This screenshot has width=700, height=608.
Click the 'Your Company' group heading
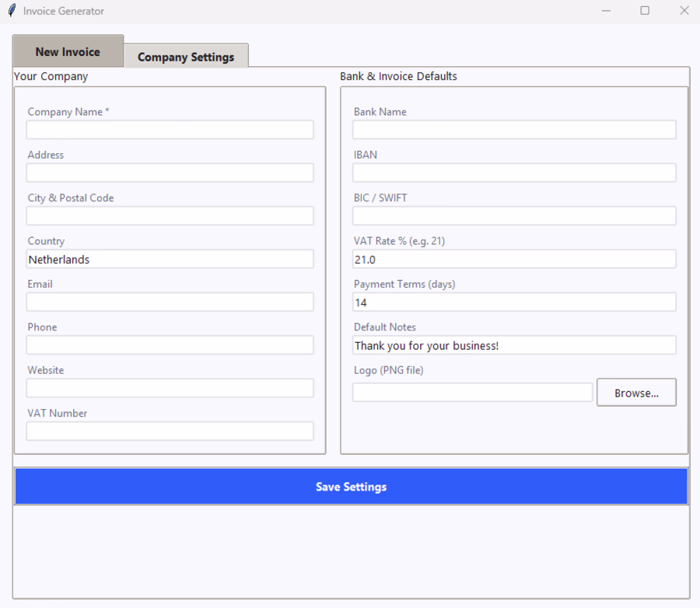[51, 76]
